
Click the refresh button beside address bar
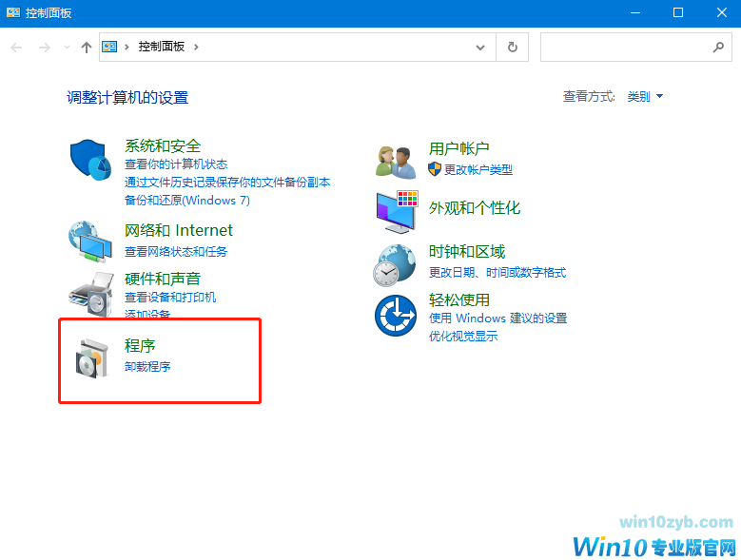point(513,47)
